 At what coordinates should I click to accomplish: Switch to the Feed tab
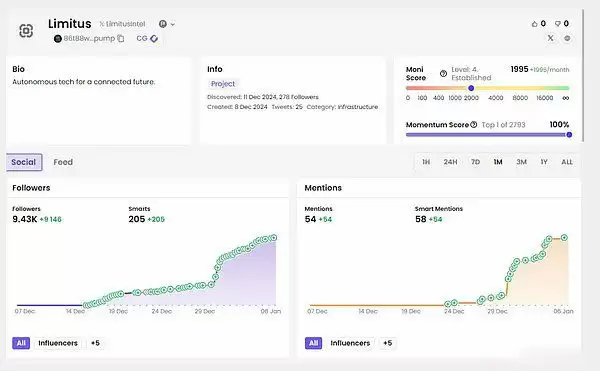click(x=63, y=162)
